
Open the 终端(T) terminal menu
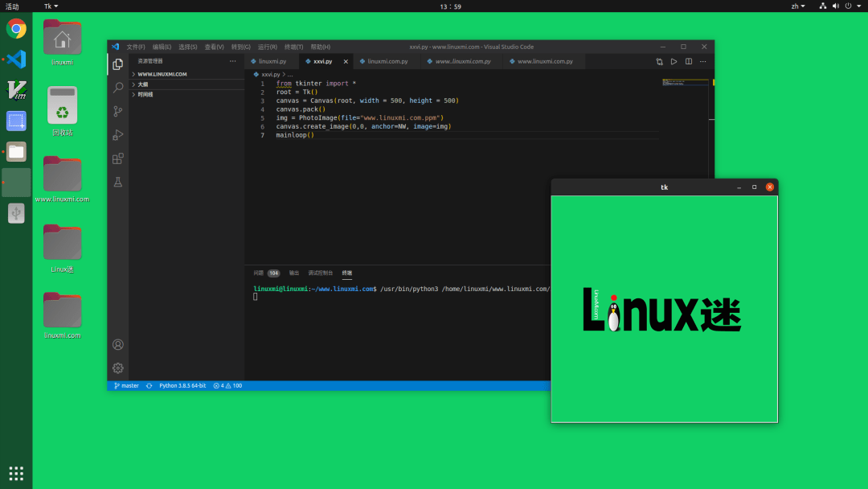[293, 47]
